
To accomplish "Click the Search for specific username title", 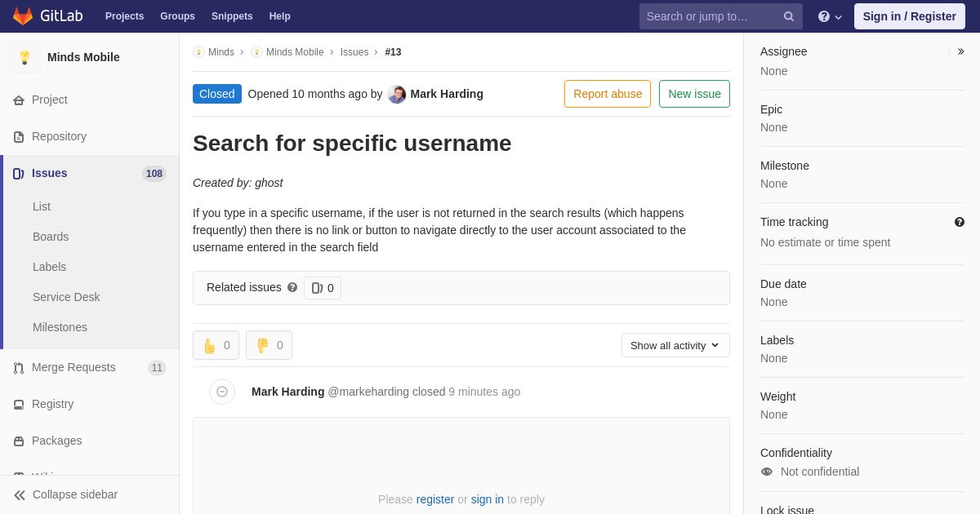I will pos(352,144).
